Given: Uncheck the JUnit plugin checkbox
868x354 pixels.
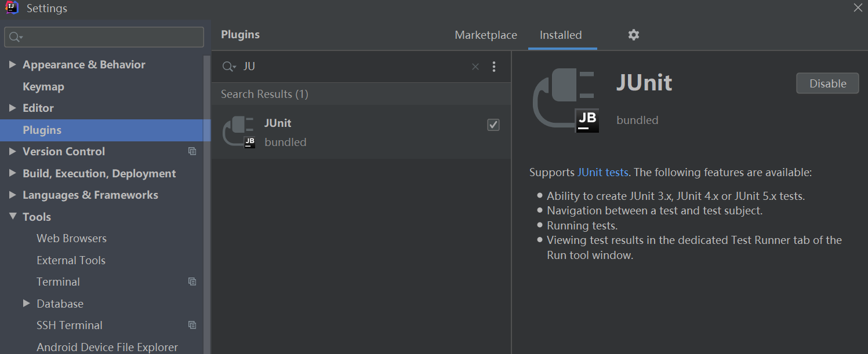Looking at the screenshot, I should [x=493, y=125].
